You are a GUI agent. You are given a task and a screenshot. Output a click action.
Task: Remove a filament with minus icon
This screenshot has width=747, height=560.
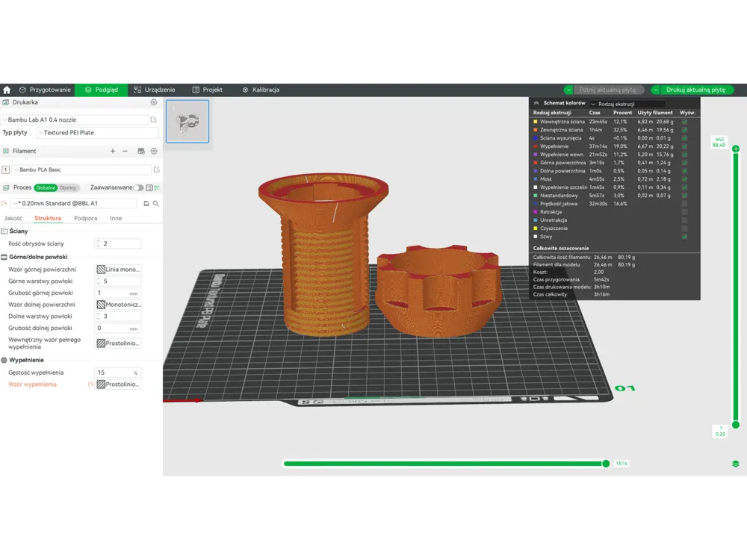[125, 151]
